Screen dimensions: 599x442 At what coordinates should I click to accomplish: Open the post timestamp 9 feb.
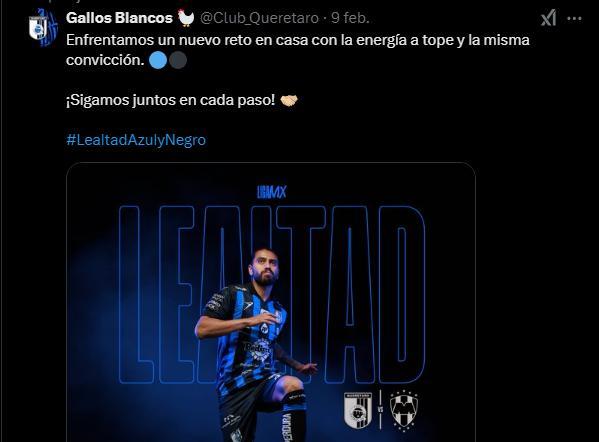[350, 18]
